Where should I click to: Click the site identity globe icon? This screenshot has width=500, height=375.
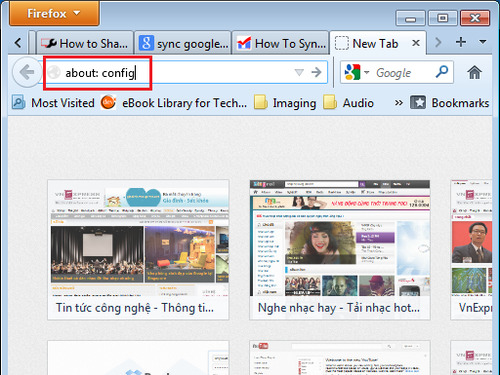tap(54, 72)
